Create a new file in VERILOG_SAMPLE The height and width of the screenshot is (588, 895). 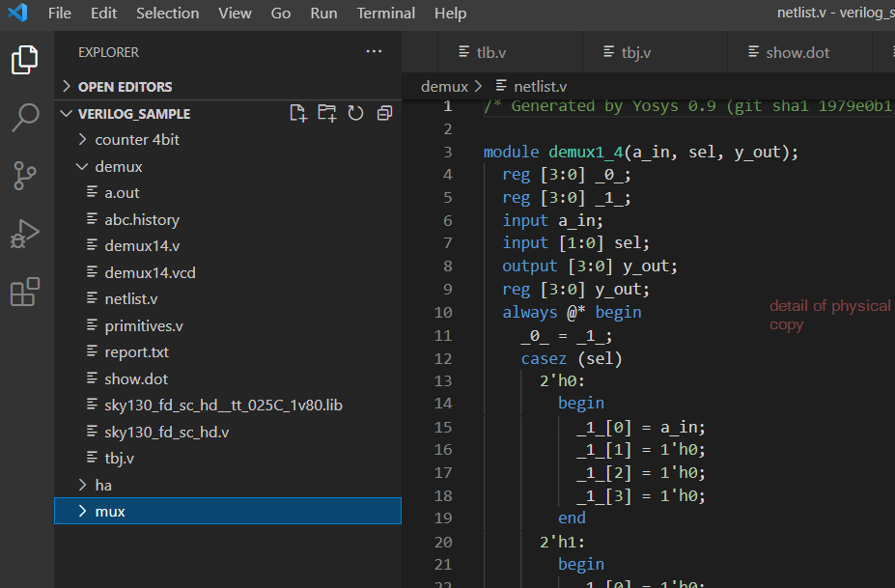point(298,113)
